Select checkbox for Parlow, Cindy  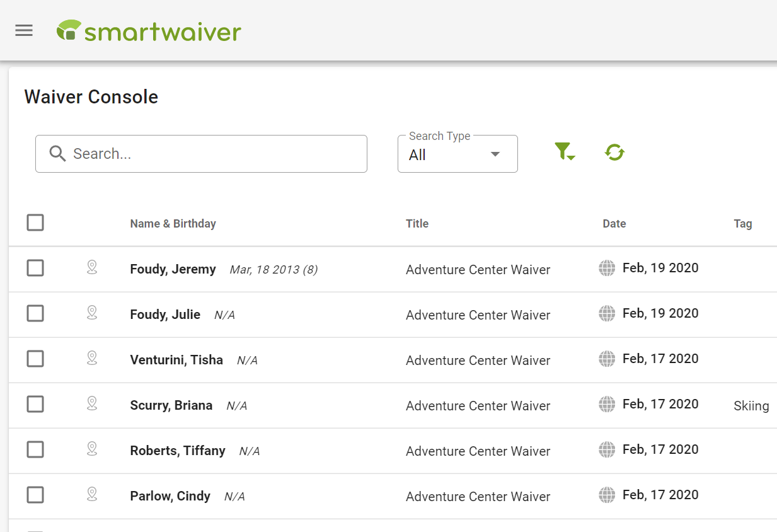pyautogui.click(x=35, y=495)
